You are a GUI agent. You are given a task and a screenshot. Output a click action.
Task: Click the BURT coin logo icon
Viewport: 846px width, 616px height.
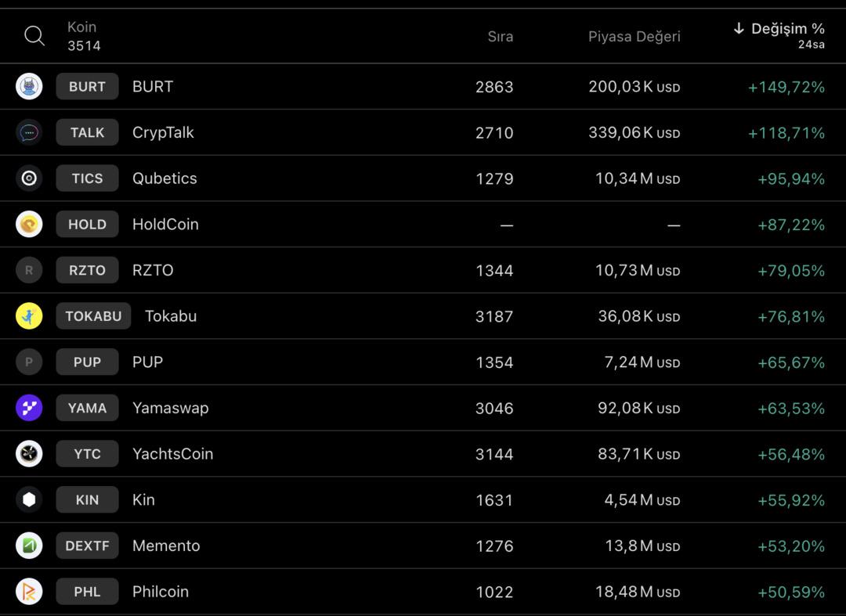pyautogui.click(x=29, y=86)
